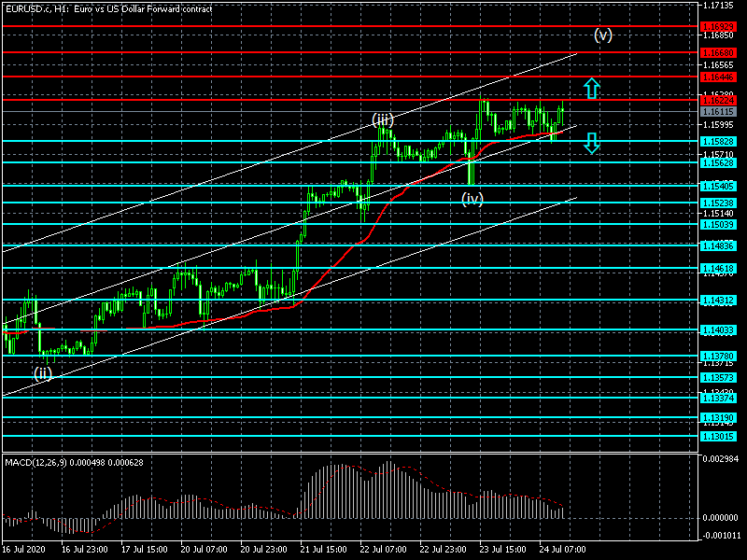Click the 20 Jul 07:00 time label
Image resolution: width=747 pixels, height=560 pixels.
(204, 550)
